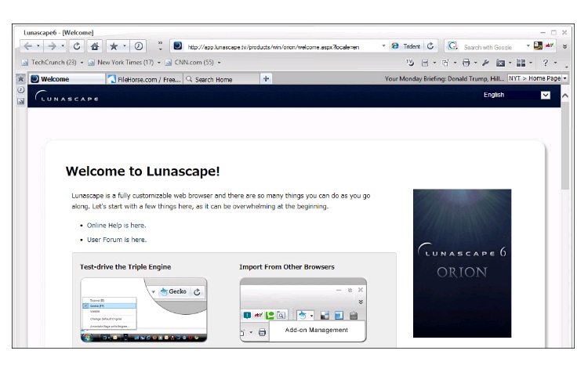Open Help with the question mark icon
The width and height of the screenshot is (588, 376).
click(546, 63)
